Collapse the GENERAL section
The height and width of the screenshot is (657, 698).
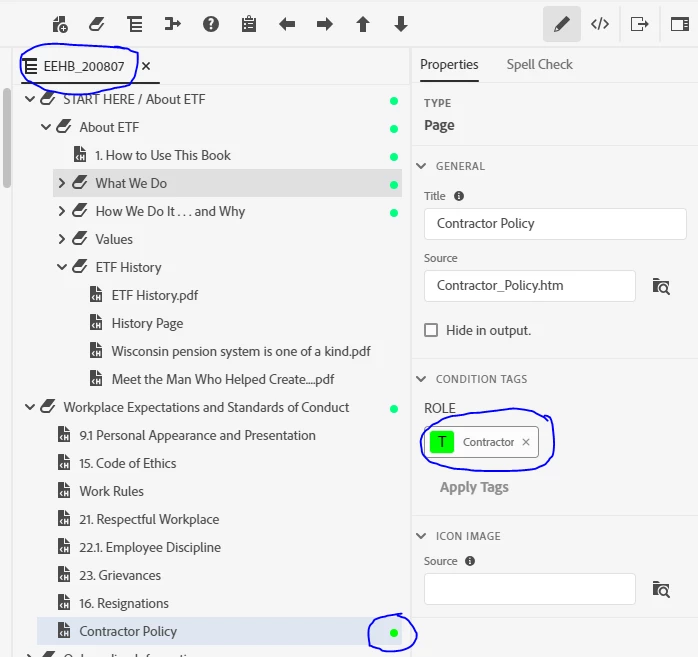coord(421,166)
